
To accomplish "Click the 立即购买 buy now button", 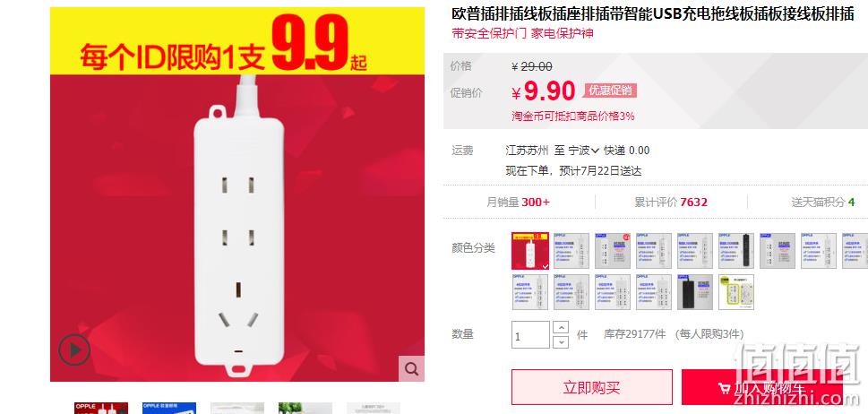I will click(592, 387).
